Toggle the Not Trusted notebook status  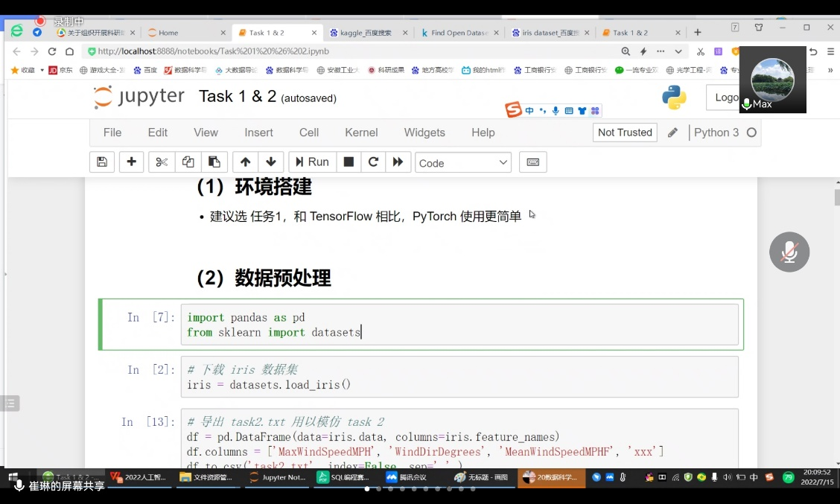(625, 133)
